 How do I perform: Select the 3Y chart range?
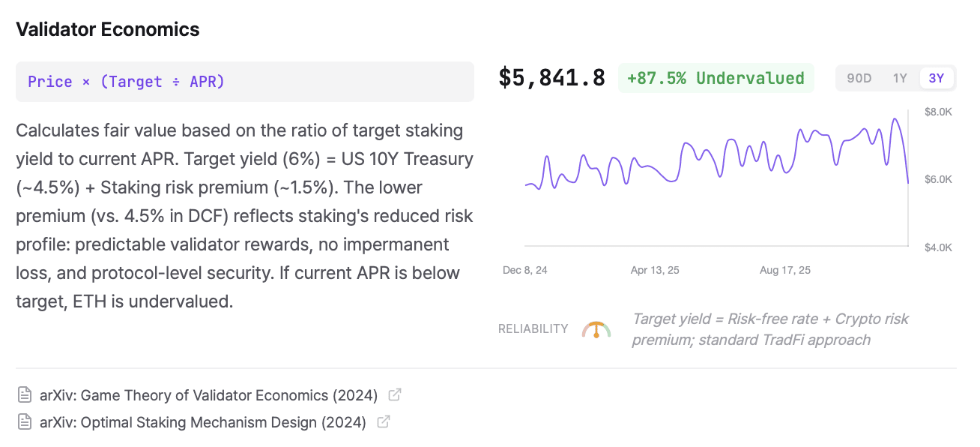click(x=937, y=78)
